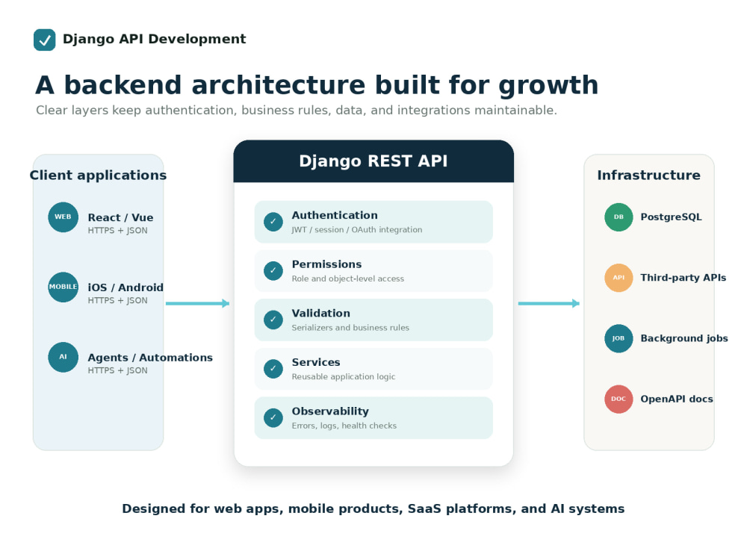Click the checkmark icon next to Validation
The height and width of the screenshot is (560, 747).
tap(273, 320)
